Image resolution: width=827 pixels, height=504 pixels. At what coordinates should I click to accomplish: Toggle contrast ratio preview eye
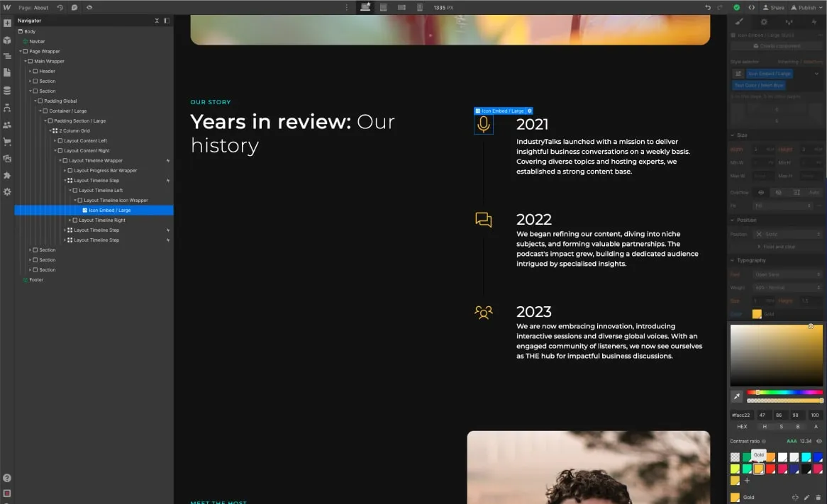coord(819,441)
